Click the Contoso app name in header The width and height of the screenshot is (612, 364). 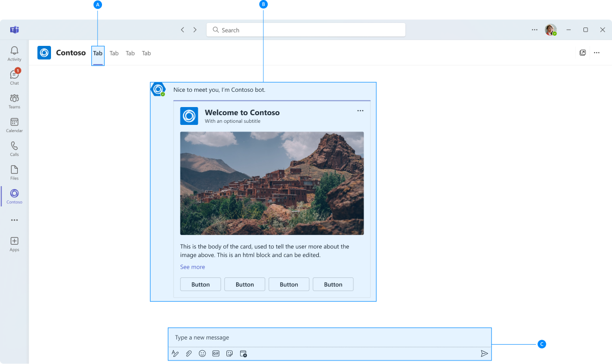coord(71,53)
